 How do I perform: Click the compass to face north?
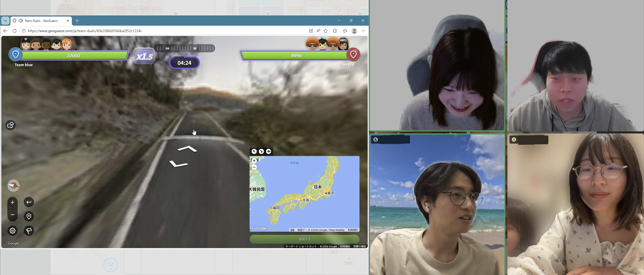point(13,186)
